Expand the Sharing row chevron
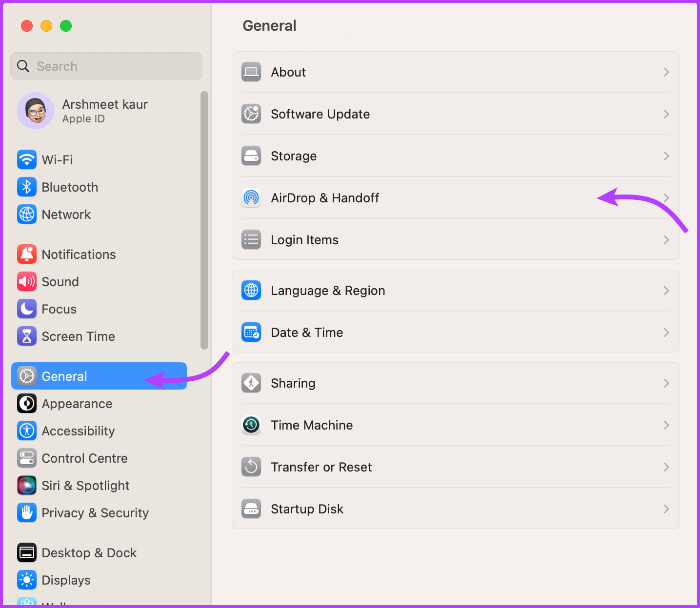700x608 pixels. [x=666, y=383]
